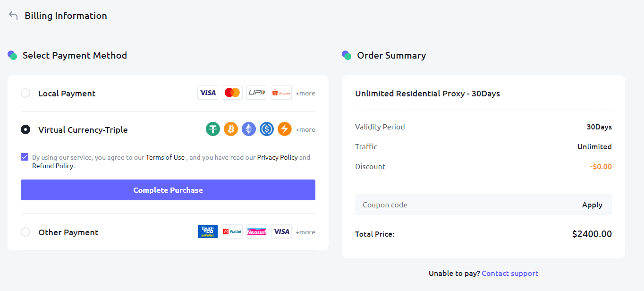The image size is (644, 291).
Task: Click the Mastercard logo under Local Payment
Action: tap(232, 93)
